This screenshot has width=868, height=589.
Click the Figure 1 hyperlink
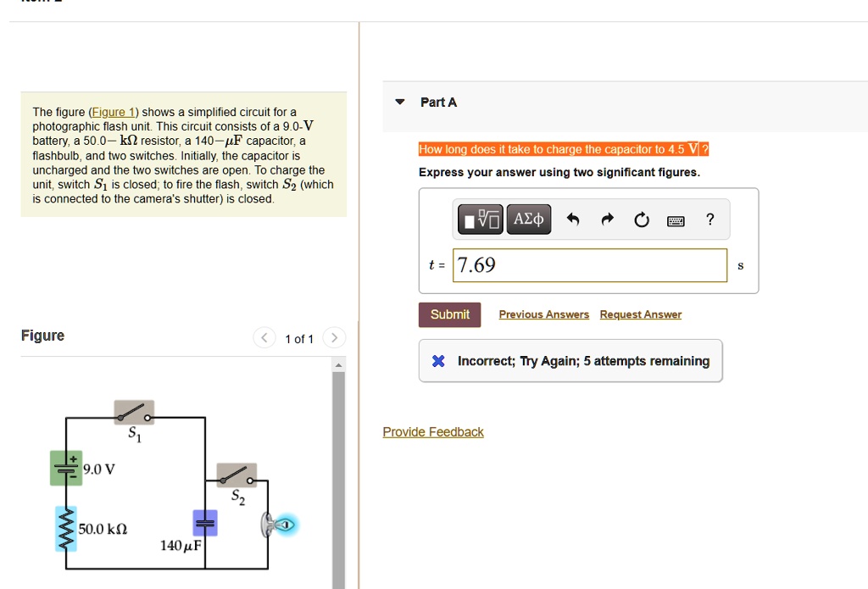(x=112, y=111)
